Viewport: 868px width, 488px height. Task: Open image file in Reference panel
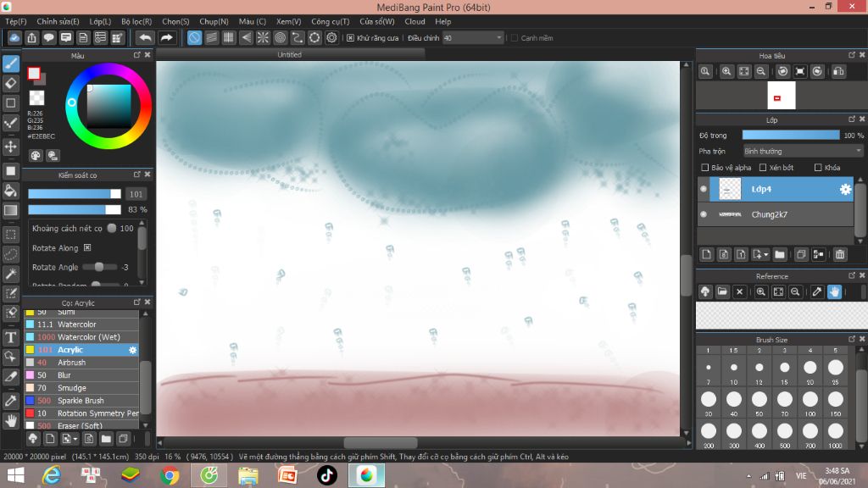pos(722,291)
